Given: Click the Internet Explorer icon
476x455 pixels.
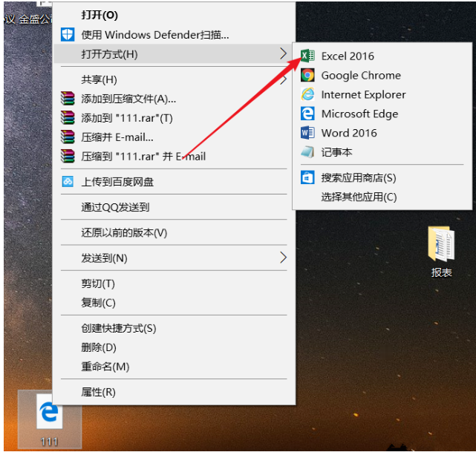Looking at the screenshot, I should coord(307,94).
